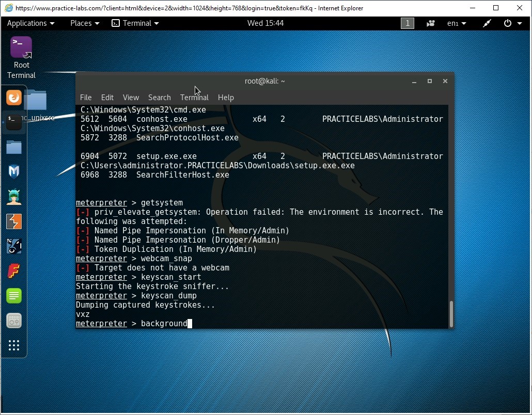Open the folder icon on the desktop
The height and width of the screenshot is (415, 532).
36,100
